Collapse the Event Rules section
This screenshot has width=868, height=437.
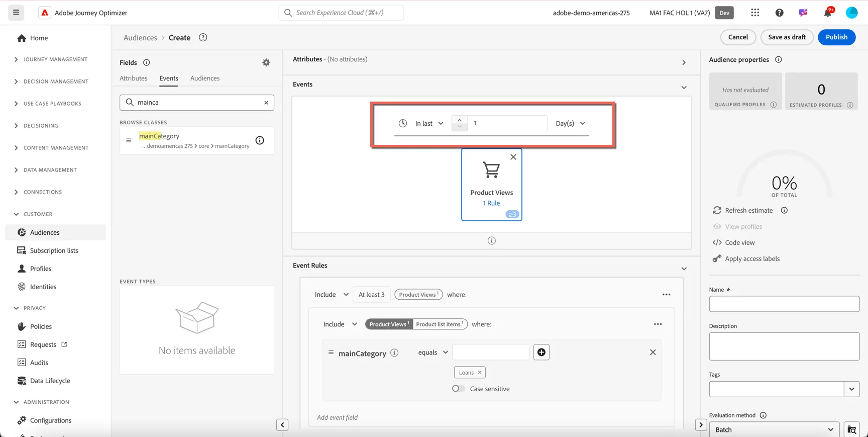point(684,269)
